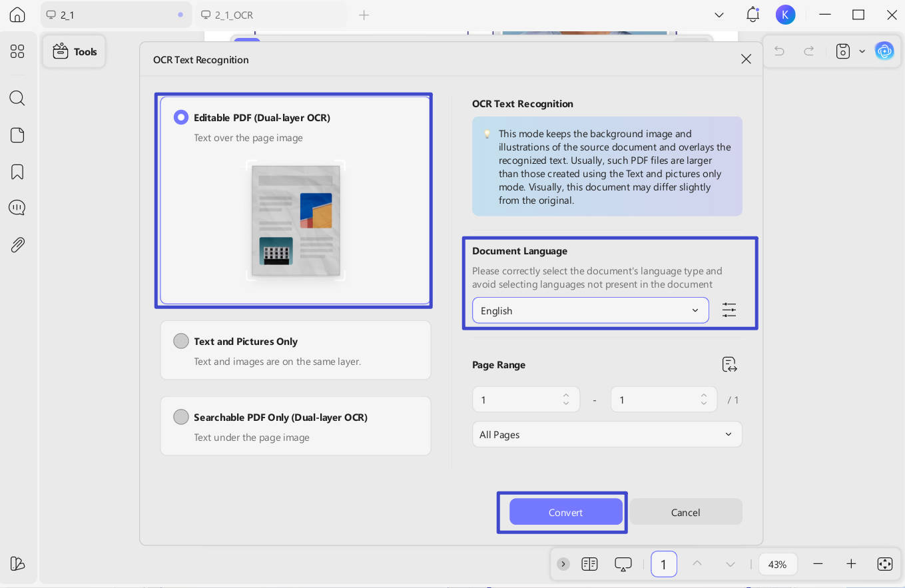The image size is (905, 588).
Task: Open the English document language dropdown
Action: 590,310
